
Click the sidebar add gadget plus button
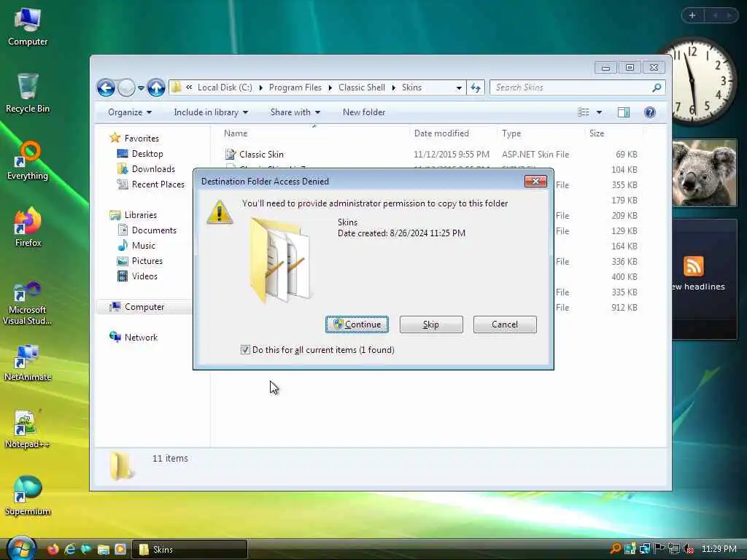(692, 16)
